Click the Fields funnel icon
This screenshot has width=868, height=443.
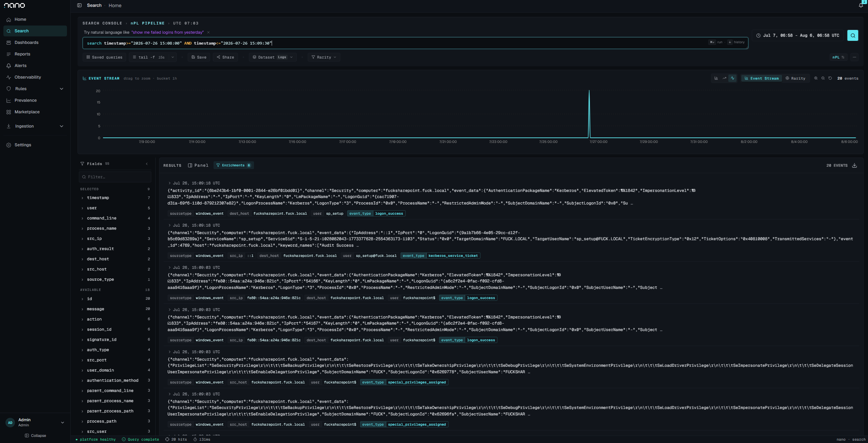(x=82, y=164)
